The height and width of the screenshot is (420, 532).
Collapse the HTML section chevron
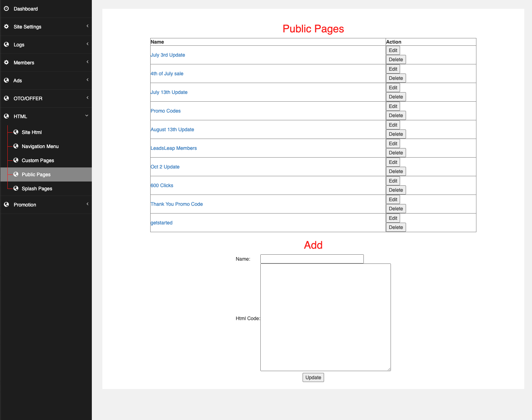click(87, 116)
